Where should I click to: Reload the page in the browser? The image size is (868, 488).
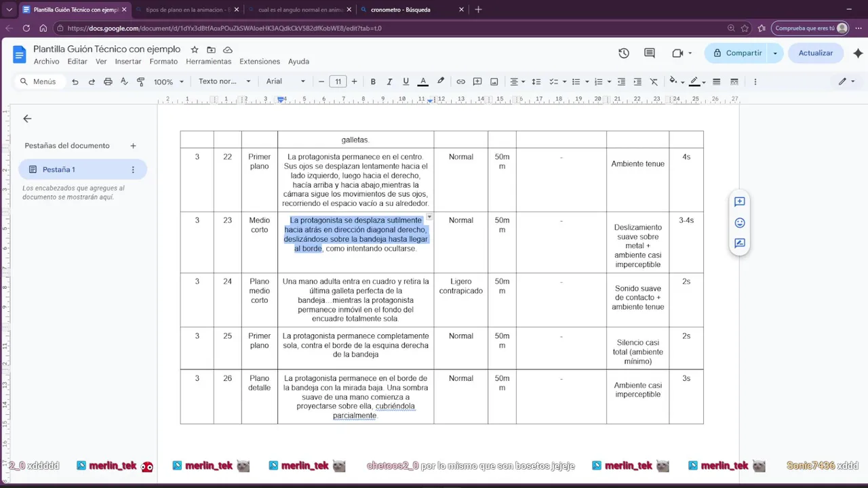pyautogui.click(x=26, y=28)
